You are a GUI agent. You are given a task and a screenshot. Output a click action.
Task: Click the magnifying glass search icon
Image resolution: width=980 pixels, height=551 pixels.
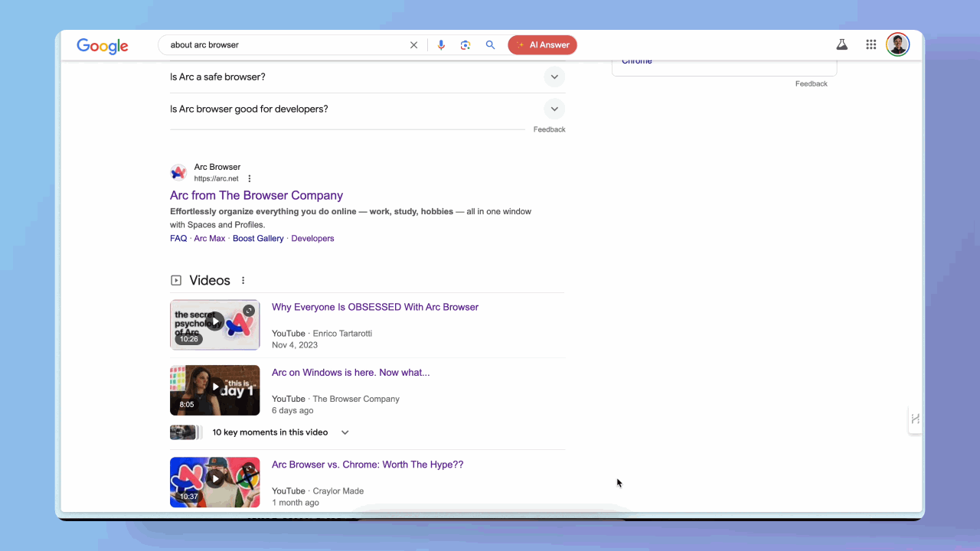coord(490,45)
